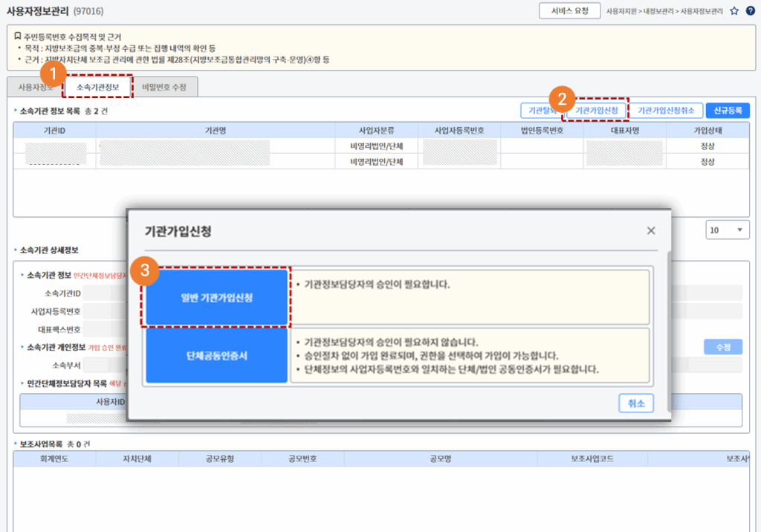Screen dimensions: 761x532
Task: Open the help question mark icon
Action: [751, 10]
